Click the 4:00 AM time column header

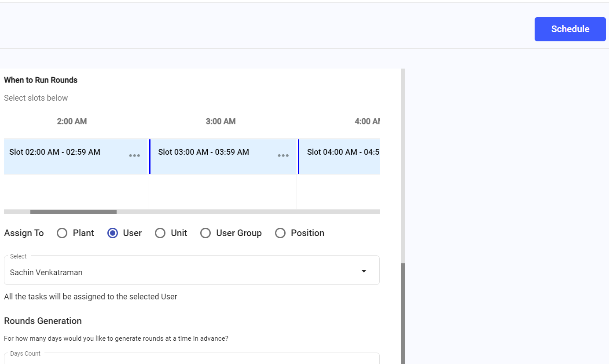click(367, 121)
